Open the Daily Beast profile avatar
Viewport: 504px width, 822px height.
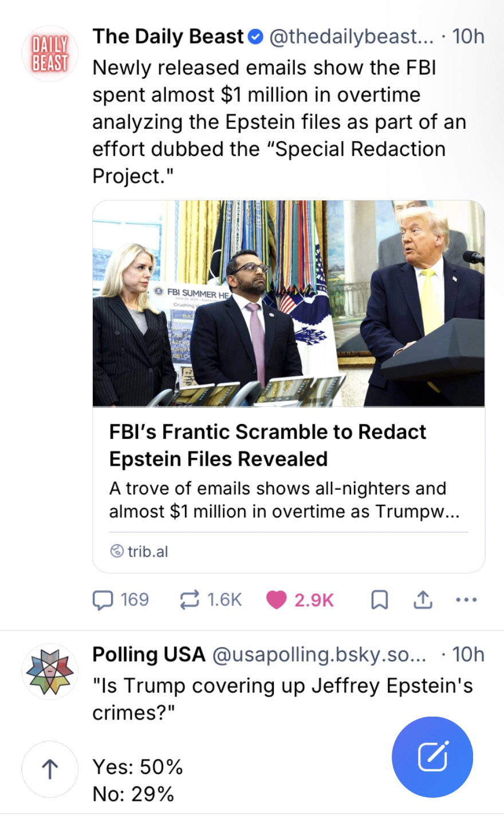[x=49, y=53]
